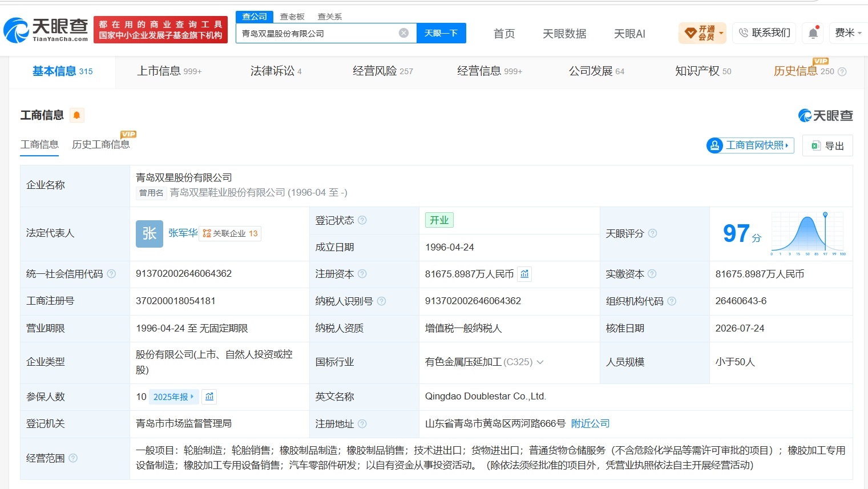
Task: Click registration number 370200018054181
Action: point(176,301)
